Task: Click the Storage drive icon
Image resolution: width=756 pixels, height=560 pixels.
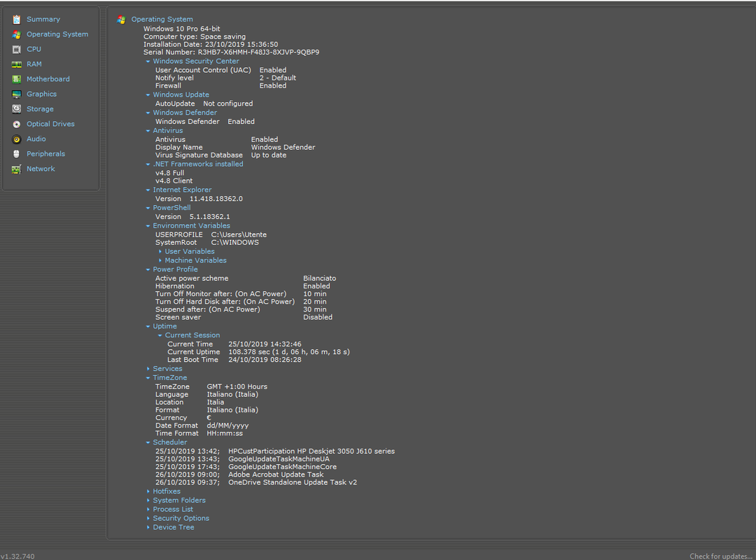Action: [x=16, y=109]
